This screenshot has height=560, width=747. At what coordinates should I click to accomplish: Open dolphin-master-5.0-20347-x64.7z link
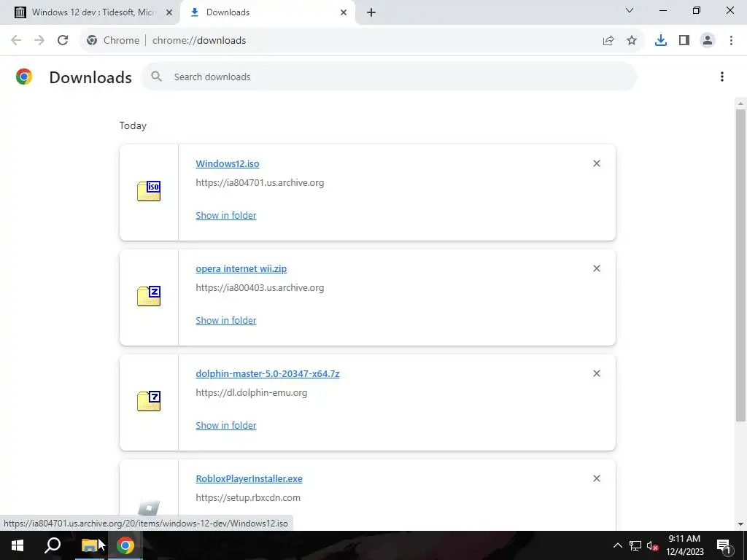pyautogui.click(x=267, y=374)
